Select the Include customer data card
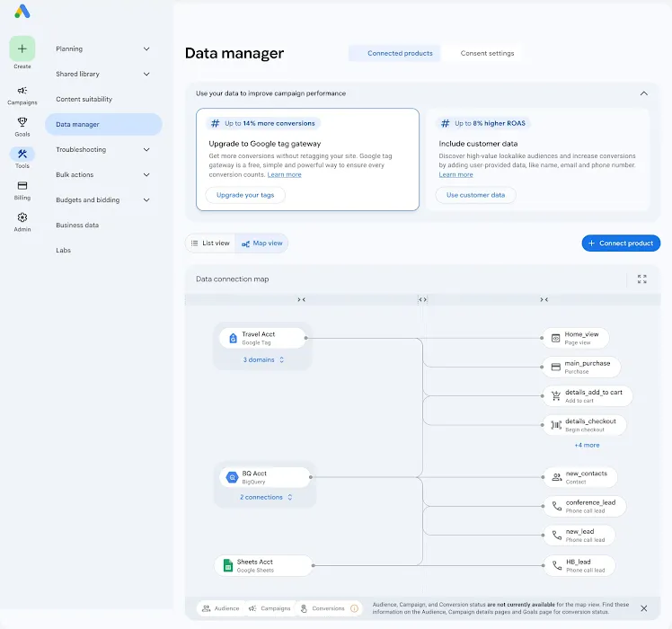Image resolution: width=672 pixels, height=629 pixels. coord(537,160)
